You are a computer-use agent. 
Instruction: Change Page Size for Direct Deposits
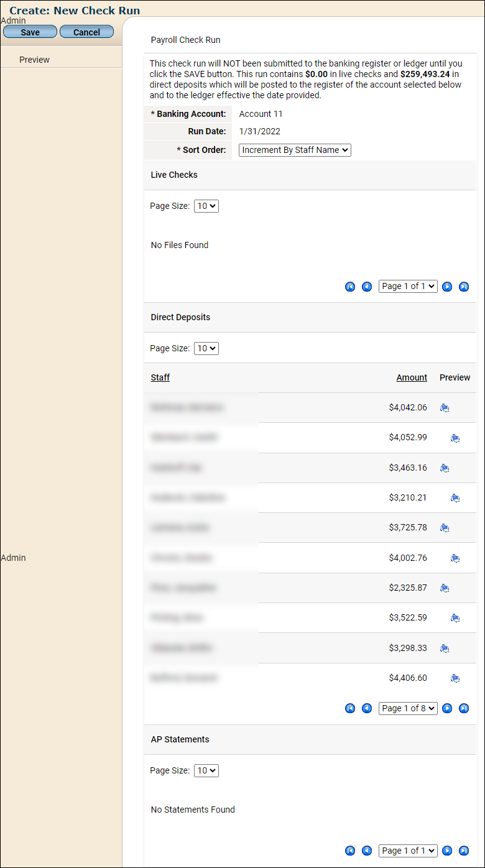click(x=206, y=348)
